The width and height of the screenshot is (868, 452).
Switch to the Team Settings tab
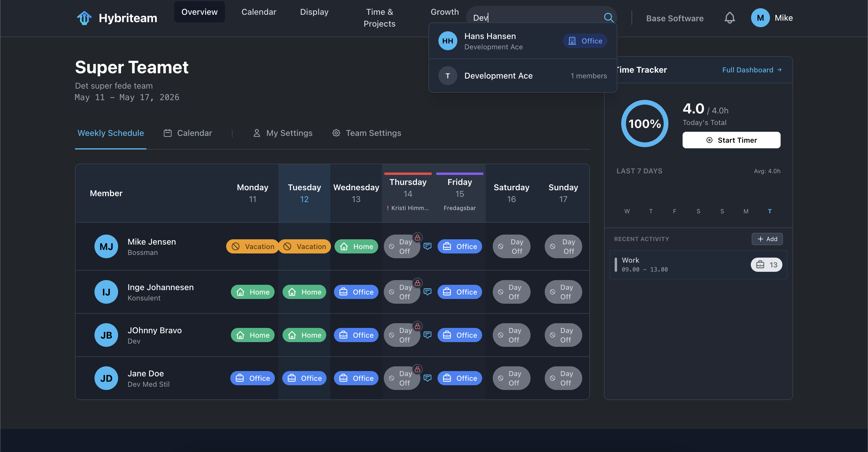click(x=367, y=133)
